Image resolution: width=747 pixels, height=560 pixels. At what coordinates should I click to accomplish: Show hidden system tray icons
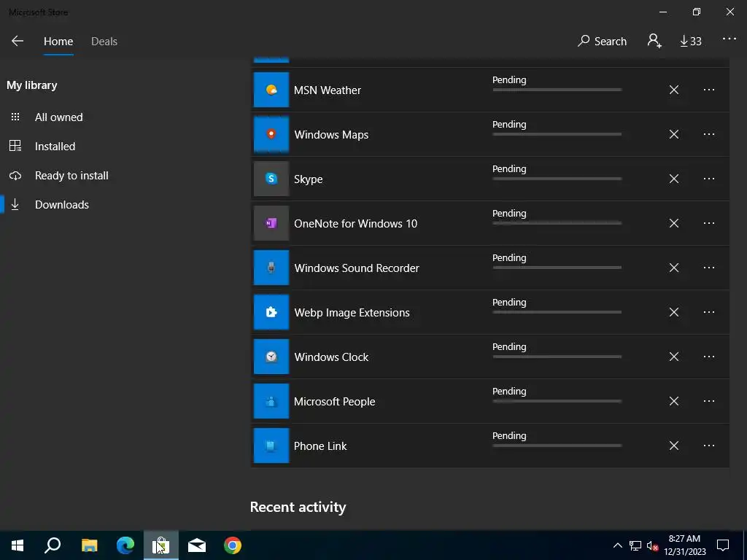pyautogui.click(x=617, y=545)
